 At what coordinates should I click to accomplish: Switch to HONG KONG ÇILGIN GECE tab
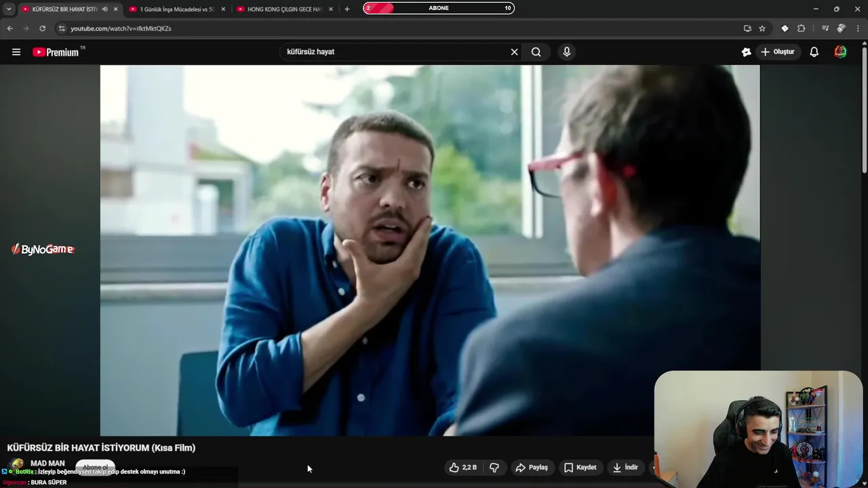(x=284, y=9)
